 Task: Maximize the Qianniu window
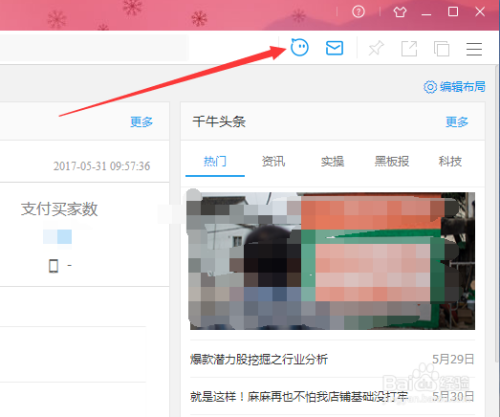coord(453,12)
